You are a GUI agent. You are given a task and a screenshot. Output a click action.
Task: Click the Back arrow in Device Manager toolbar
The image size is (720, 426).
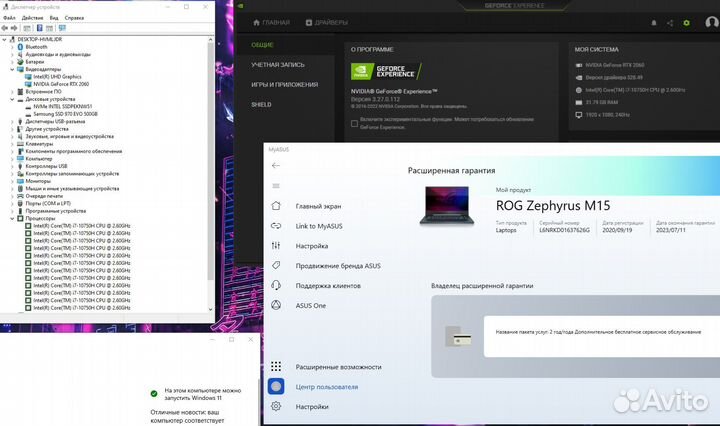5,28
